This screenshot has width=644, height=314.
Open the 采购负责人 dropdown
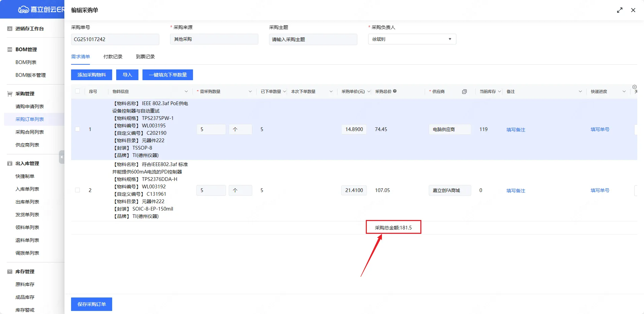pos(412,39)
